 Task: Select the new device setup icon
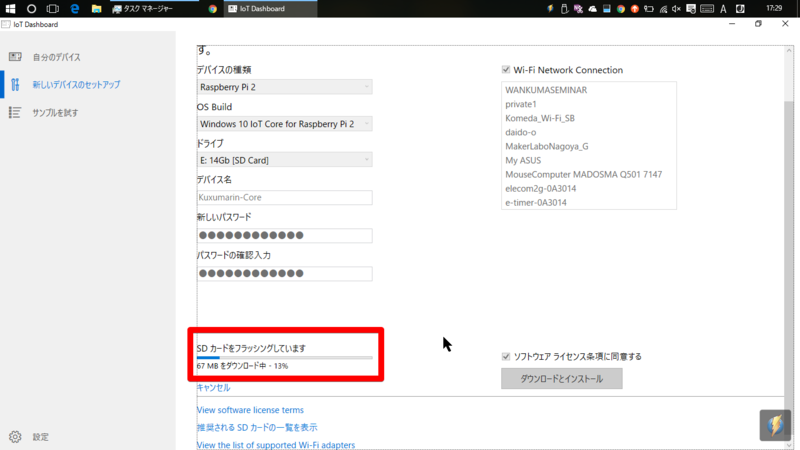tap(15, 85)
